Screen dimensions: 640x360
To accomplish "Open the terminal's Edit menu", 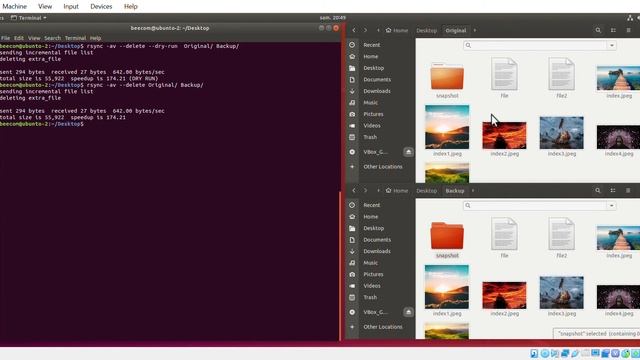I will click(x=19, y=38).
